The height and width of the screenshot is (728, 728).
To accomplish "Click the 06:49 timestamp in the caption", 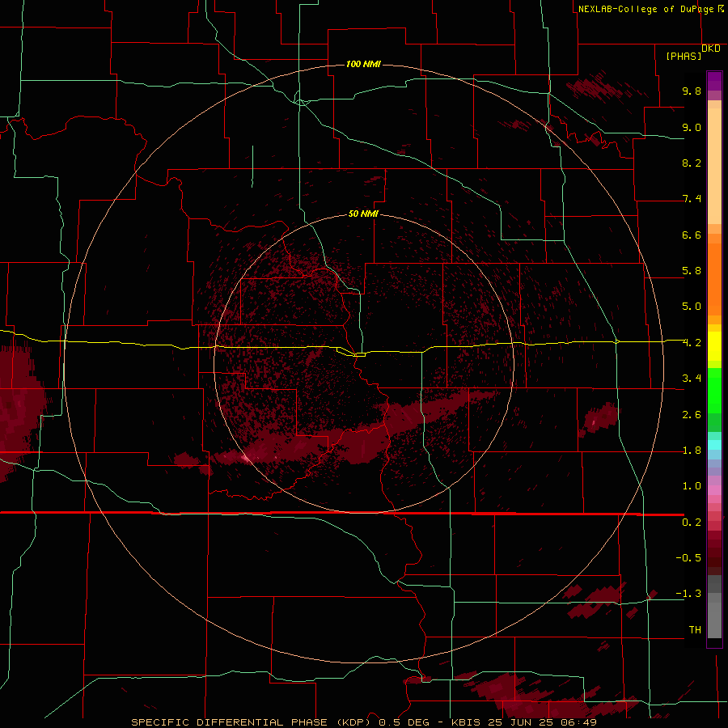I will pos(577,722).
